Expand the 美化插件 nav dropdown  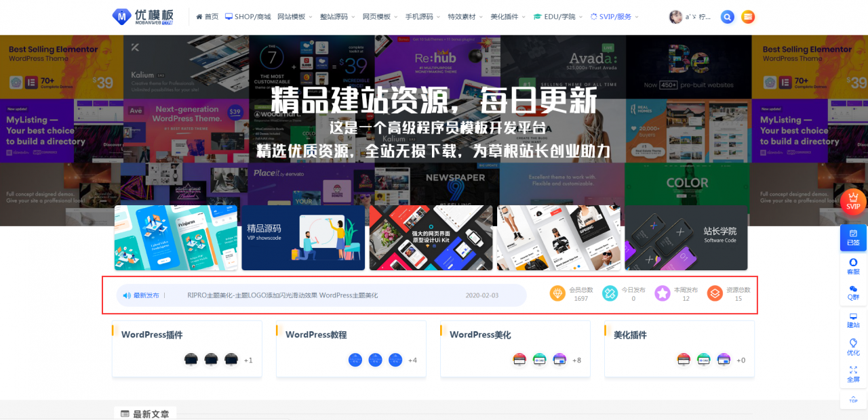coord(508,17)
